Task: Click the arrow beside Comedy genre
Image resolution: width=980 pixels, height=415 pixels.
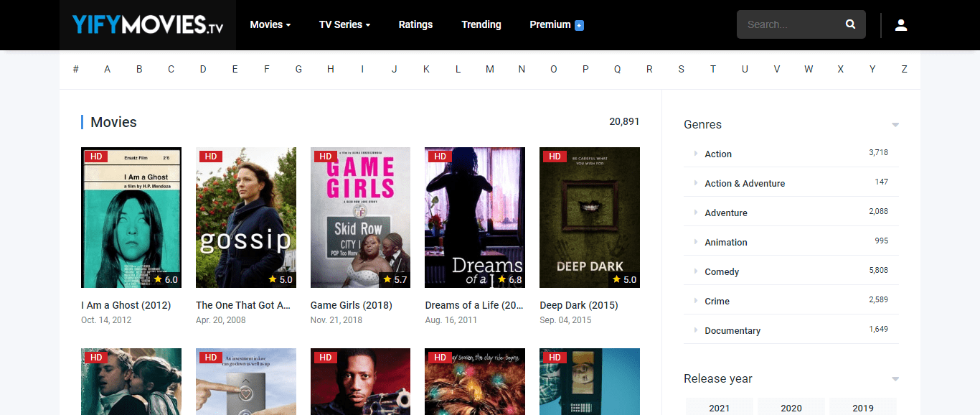Action: pos(696,271)
